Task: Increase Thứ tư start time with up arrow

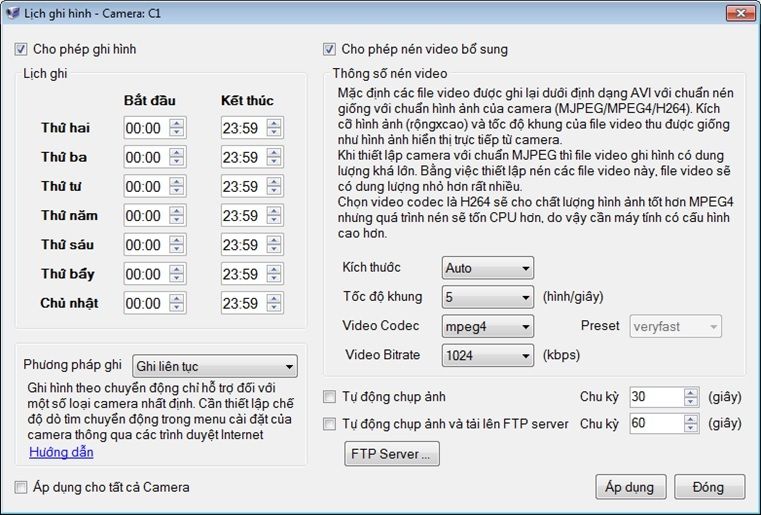Action: coord(177,182)
